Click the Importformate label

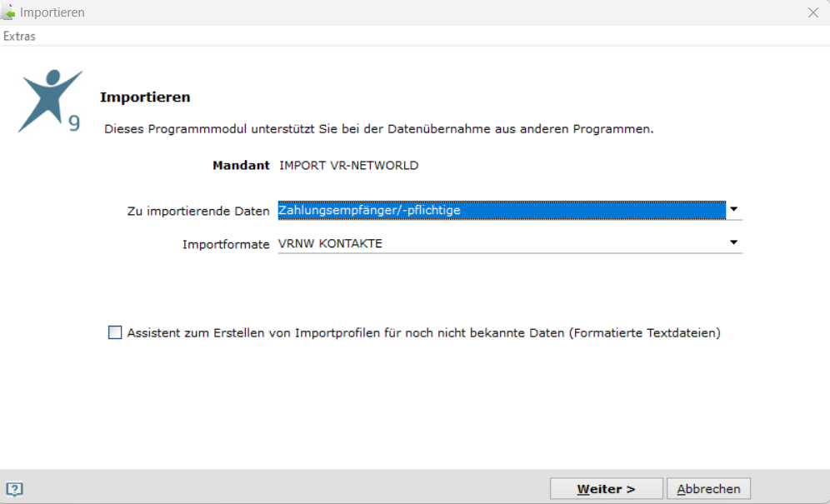pos(226,244)
